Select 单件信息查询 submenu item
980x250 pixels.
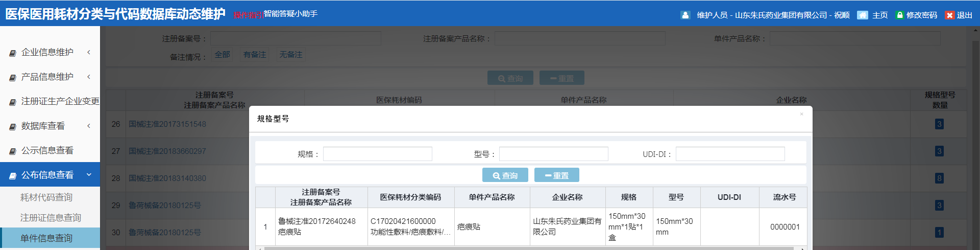click(46, 238)
